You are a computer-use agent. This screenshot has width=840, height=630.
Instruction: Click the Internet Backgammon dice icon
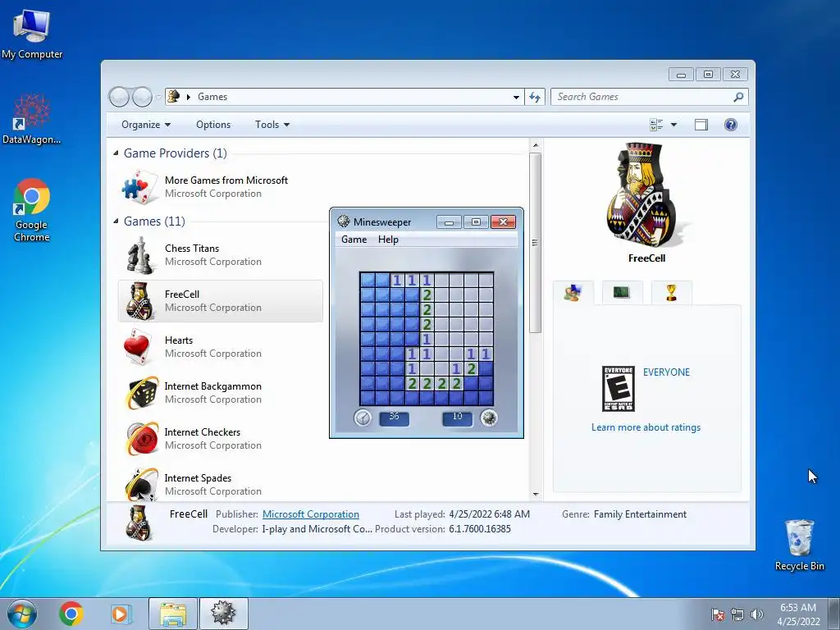(141, 393)
